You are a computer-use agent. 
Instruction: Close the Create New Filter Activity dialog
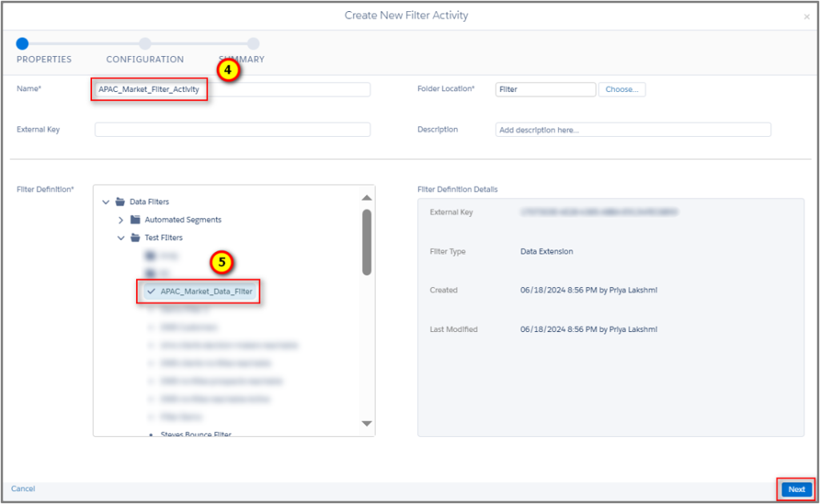tap(806, 17)
